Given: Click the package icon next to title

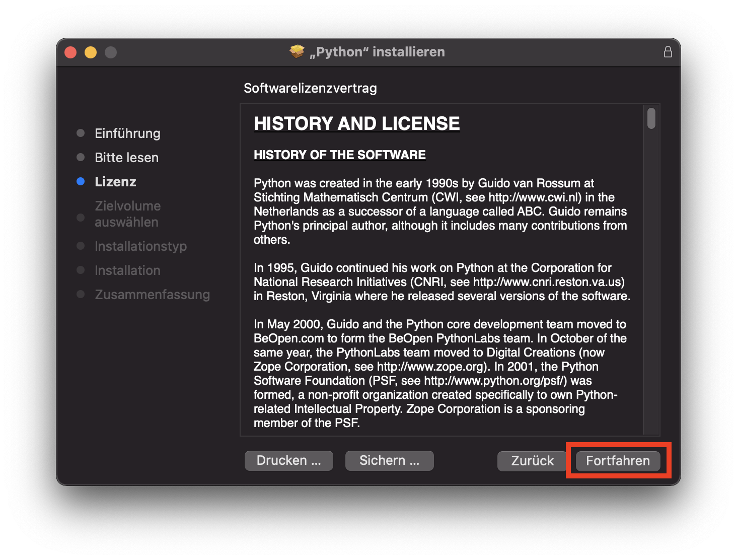Looking at the screenshot, I should pos(297,51).
